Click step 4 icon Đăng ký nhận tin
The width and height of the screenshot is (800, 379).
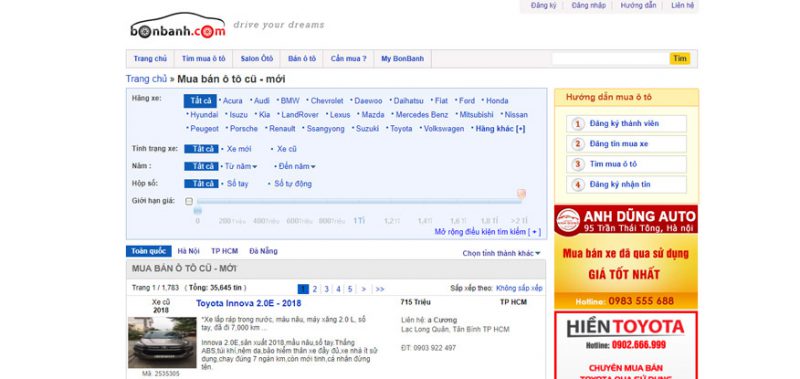[578, 185]
